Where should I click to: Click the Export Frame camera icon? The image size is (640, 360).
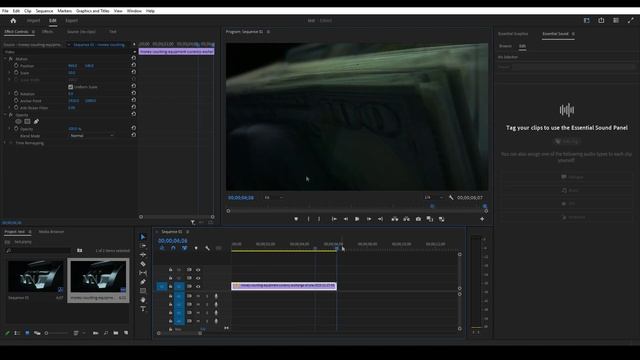pos(418,219)
